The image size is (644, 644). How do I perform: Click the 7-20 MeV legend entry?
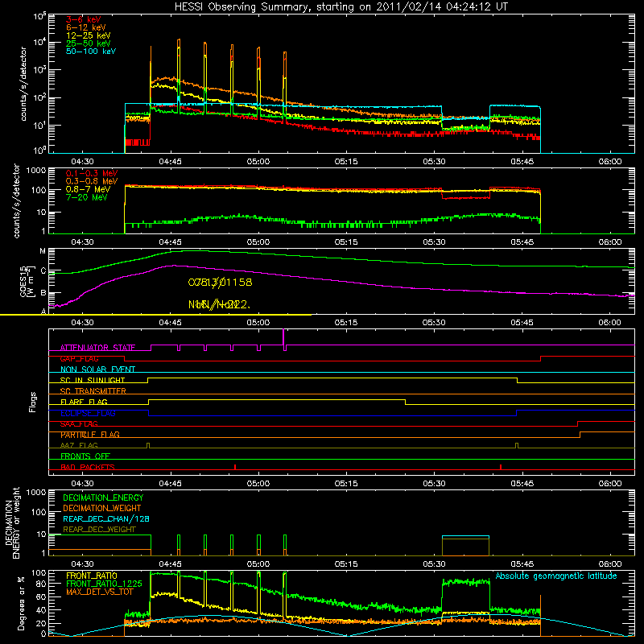click(x=87, y=197)
